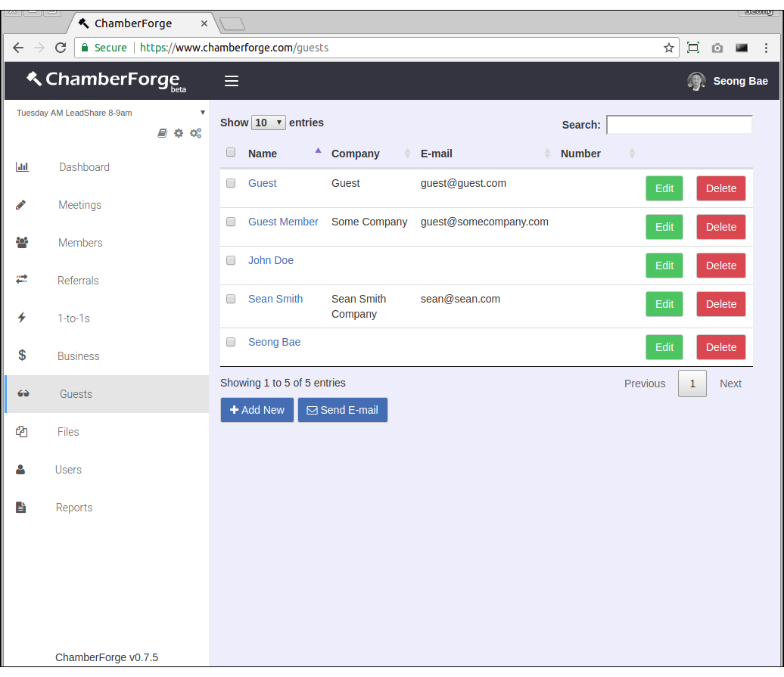The image size is (784, 677).
Task: Click the ChamberForge hammer logo
Action: (x=35, y=79)
